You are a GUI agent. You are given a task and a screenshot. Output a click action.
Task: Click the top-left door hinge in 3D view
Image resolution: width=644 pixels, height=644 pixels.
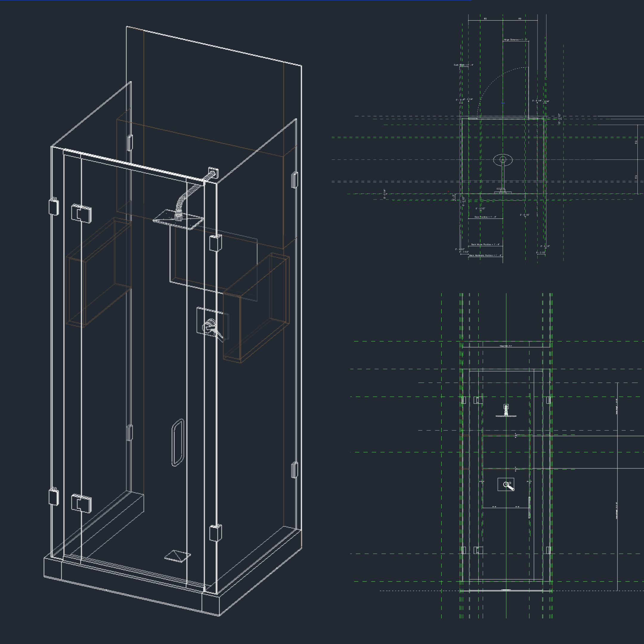tap(81, 213)
